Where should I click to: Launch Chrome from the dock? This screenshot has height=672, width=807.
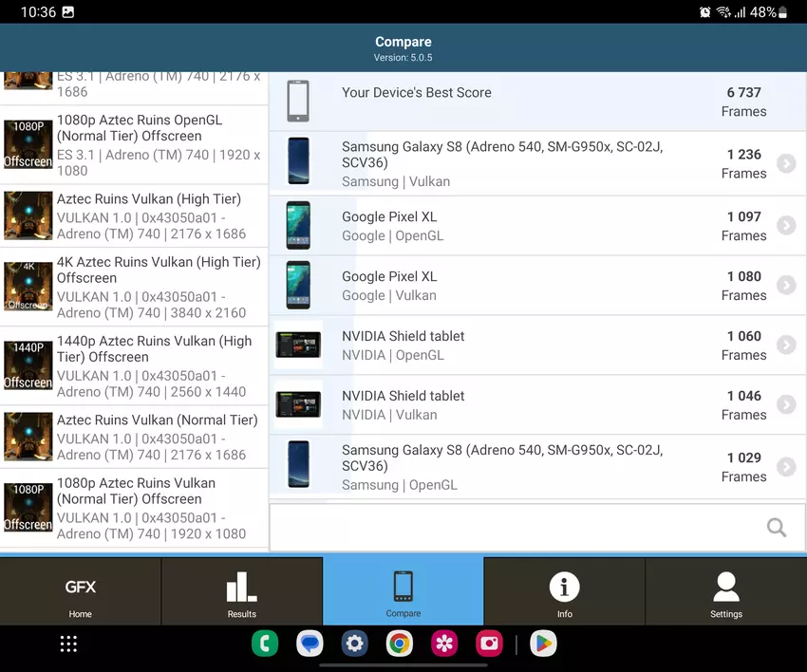[400, 644]
